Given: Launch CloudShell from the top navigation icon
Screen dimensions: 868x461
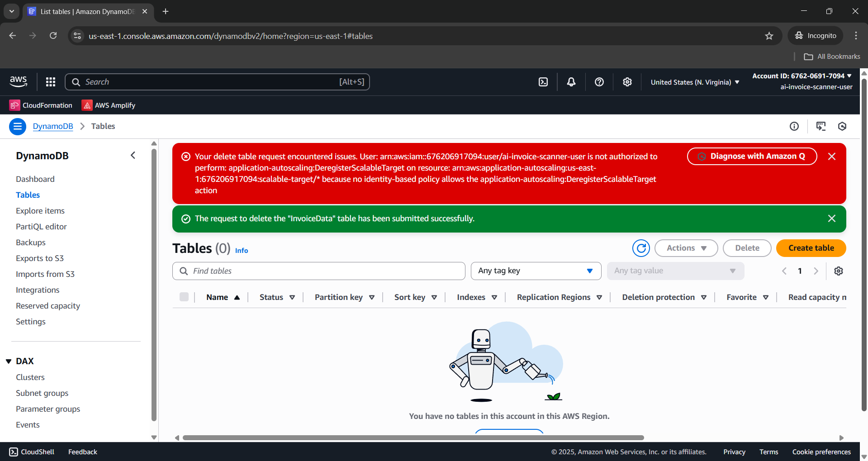Looking at the screenshot, I should [x=543, y=82].
